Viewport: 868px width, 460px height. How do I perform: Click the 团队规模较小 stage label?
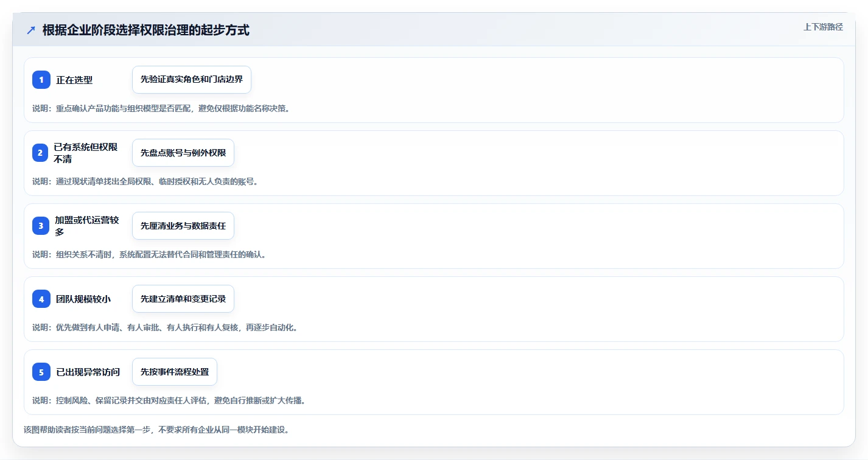[83, 299]
